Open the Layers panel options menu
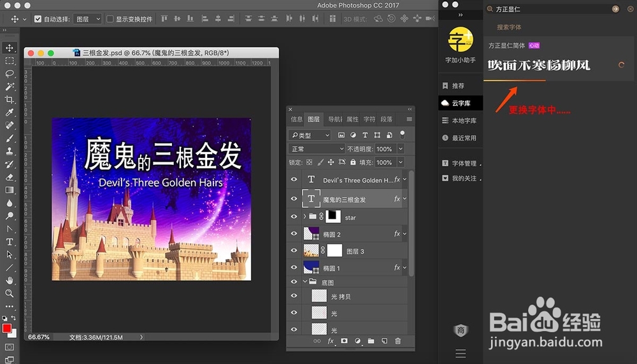637x364 pixels. click(x=409, y=119)
